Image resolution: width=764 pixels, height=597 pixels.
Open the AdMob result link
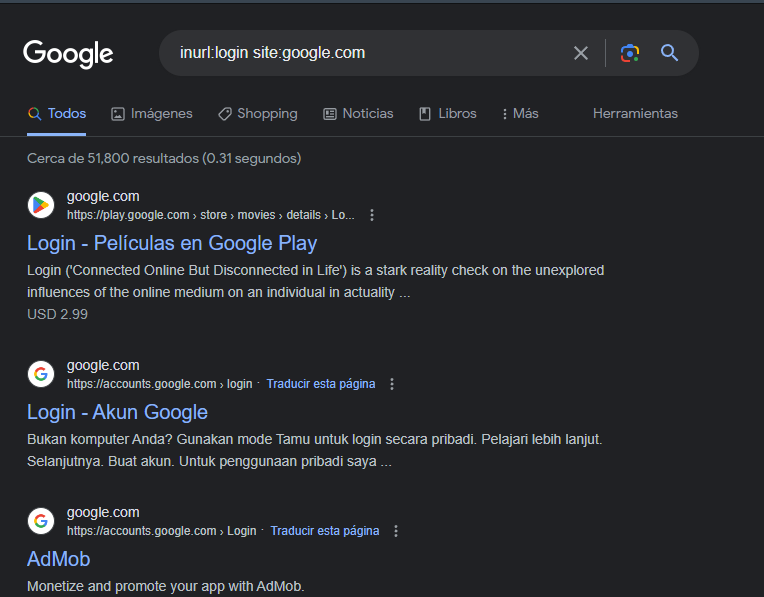pos(58,559)
